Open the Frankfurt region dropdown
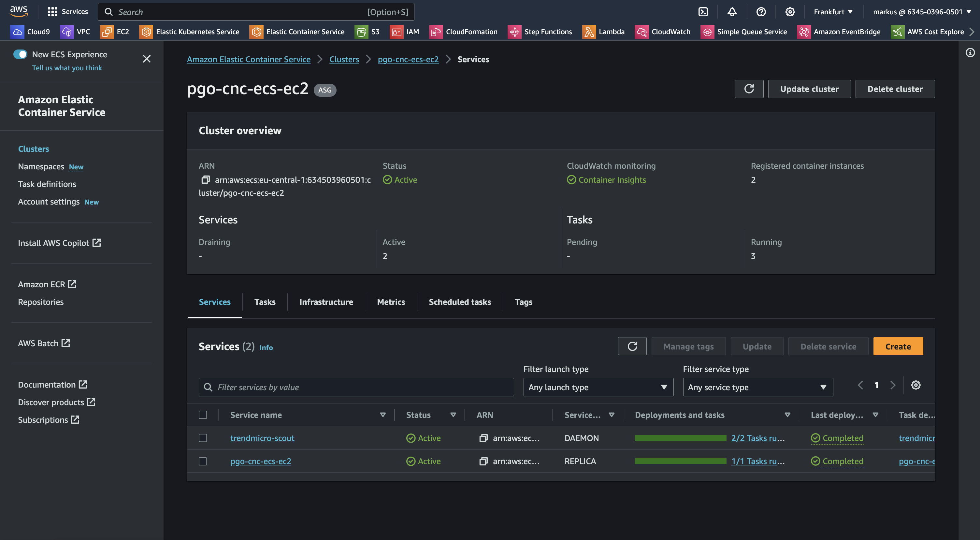 click(833, 12)
